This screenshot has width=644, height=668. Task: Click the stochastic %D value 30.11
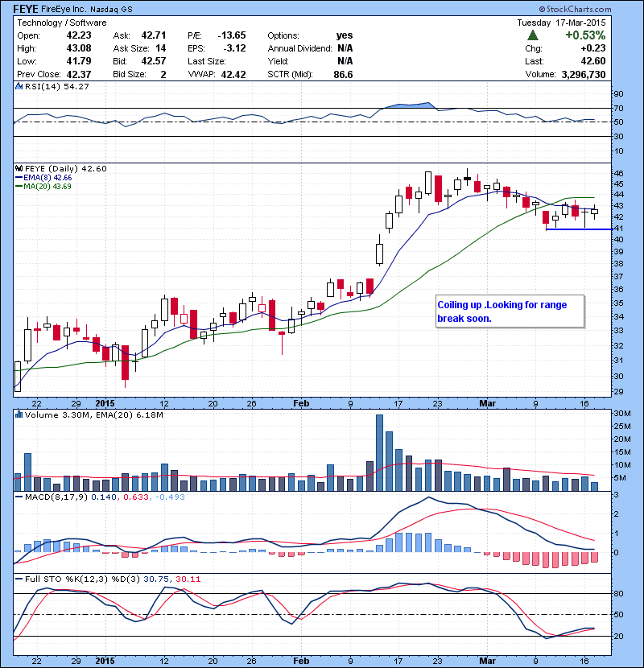click(188, 579)
